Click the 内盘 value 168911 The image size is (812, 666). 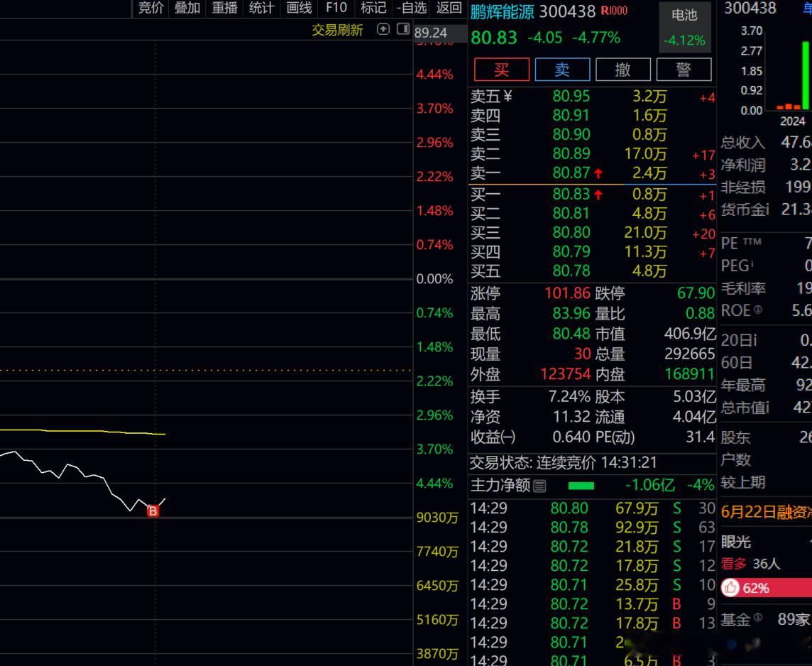point(690,374)
